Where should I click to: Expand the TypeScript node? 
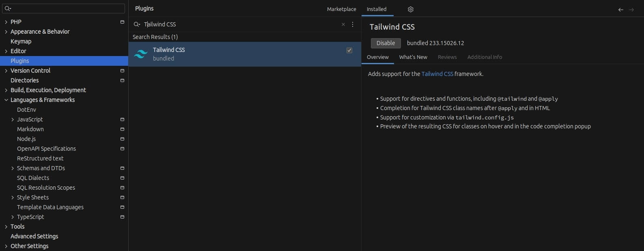(13, 217)
